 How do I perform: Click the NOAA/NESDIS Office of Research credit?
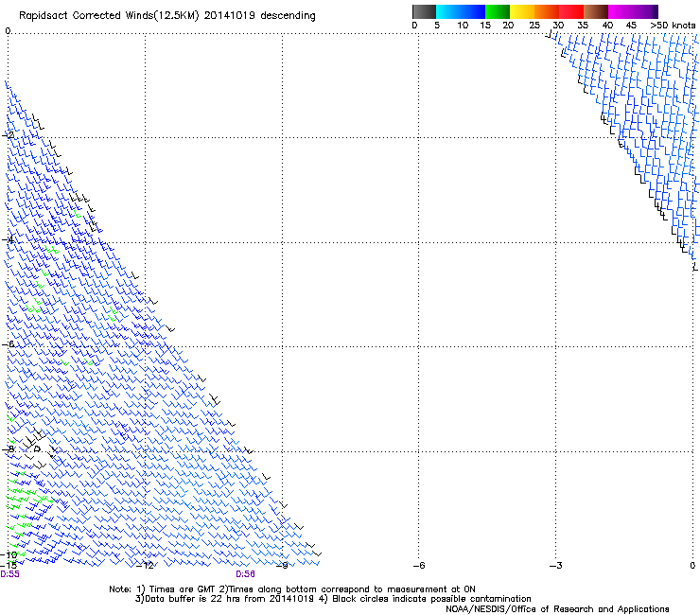pos(557,608)
